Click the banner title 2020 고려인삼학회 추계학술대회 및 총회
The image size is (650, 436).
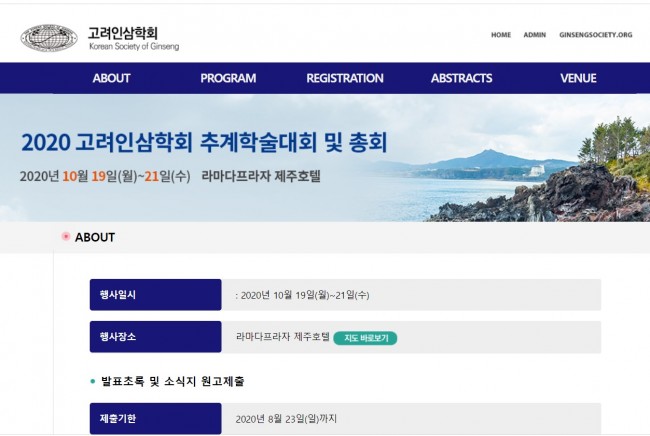point(203,142)
